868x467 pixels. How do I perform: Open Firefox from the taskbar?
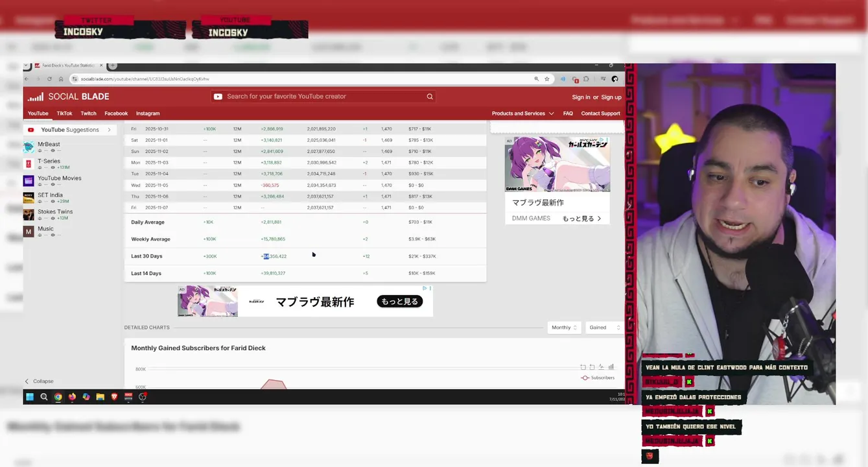tap(72, 397)
